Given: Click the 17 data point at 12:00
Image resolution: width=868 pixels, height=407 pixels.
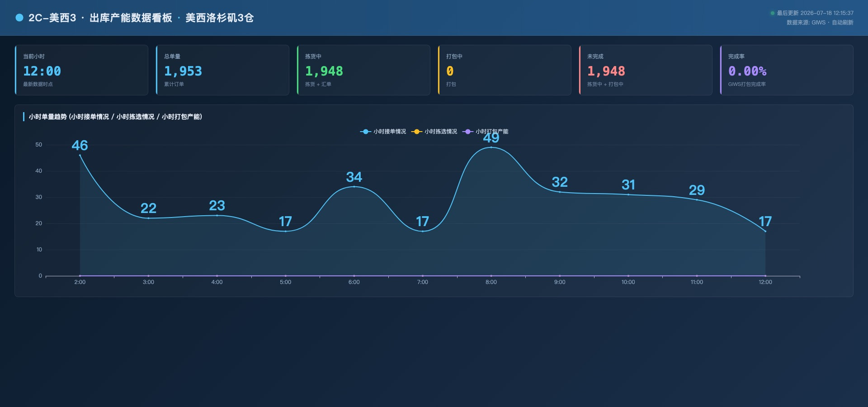Looking at the screenshot, I should tap(765, 231).
